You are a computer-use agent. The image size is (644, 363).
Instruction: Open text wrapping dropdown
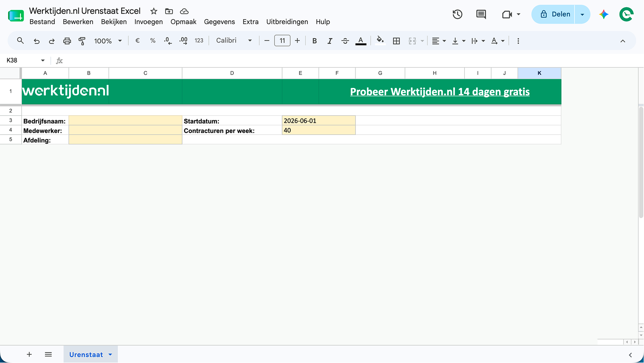478,41
